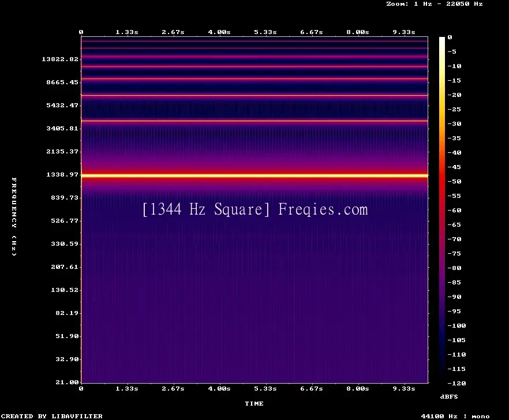Click the bottom 8.00s time label

pos(357,388)
